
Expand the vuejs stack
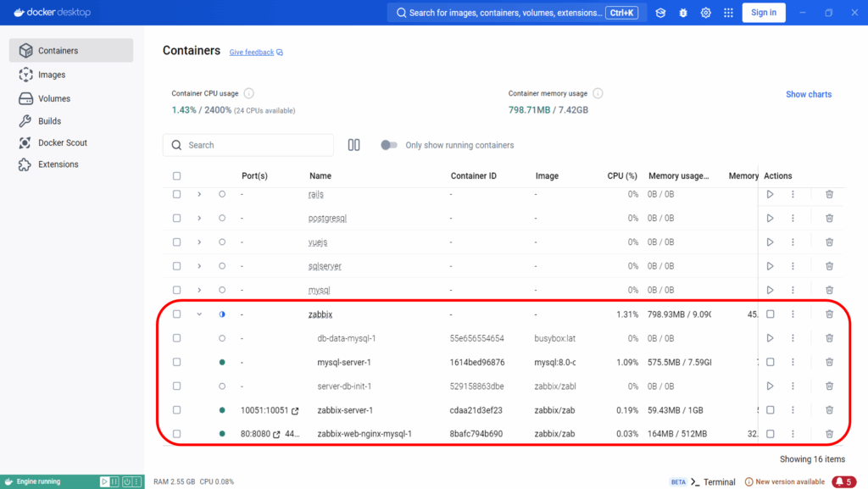[x=199, y=242]
